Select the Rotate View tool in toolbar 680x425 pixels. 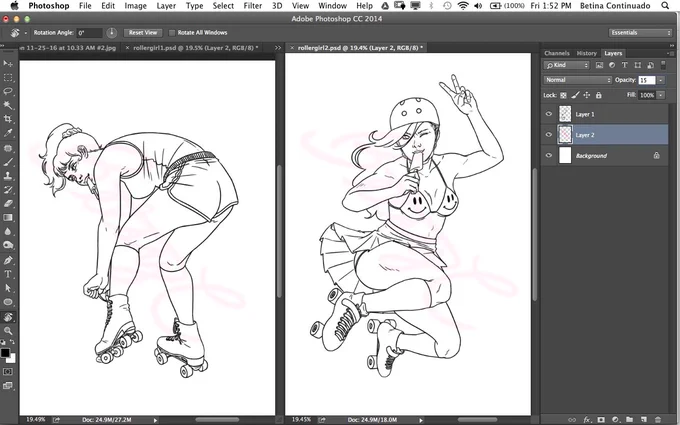[8, 317]
